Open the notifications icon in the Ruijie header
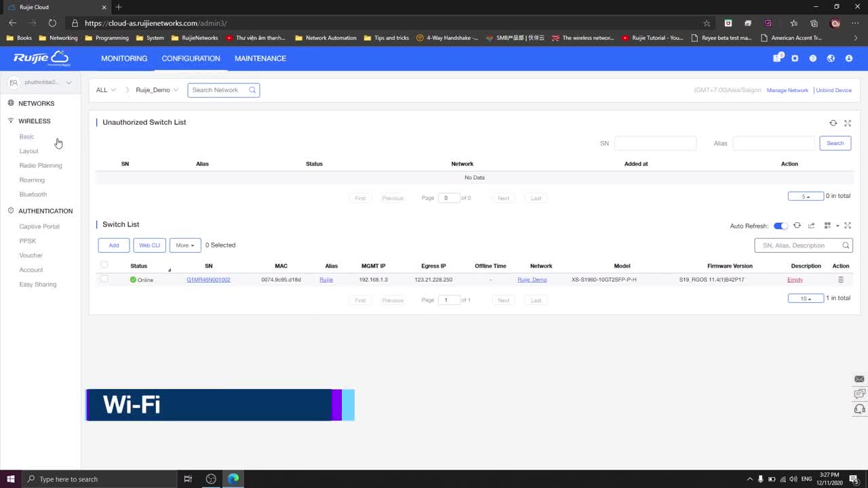This screenshot has height=488, width=868. click(778, 58)
